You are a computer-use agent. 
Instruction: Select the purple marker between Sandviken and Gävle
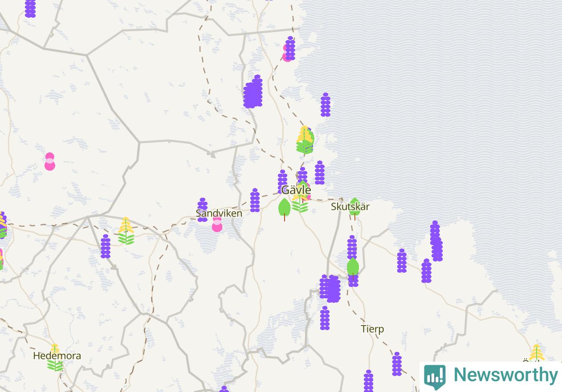[x=255, y=200]
